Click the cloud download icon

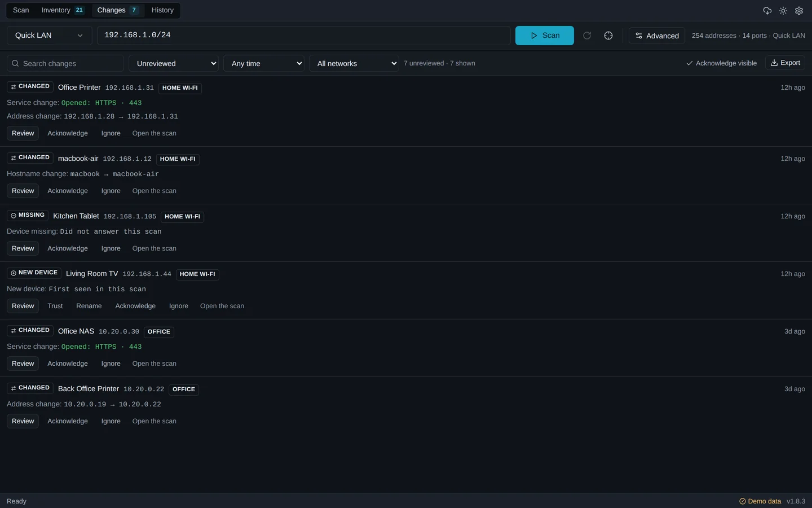tap(767, 11)
